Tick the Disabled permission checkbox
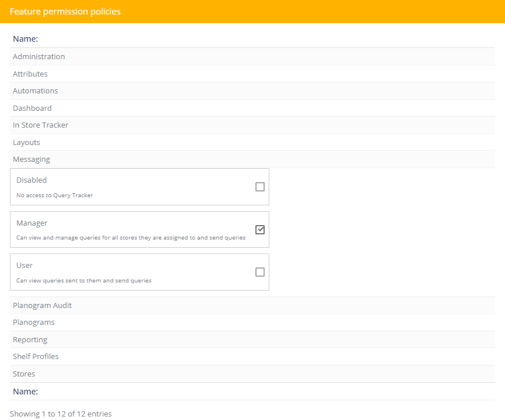The image size is (505, 420). click(x=260, y=187)
